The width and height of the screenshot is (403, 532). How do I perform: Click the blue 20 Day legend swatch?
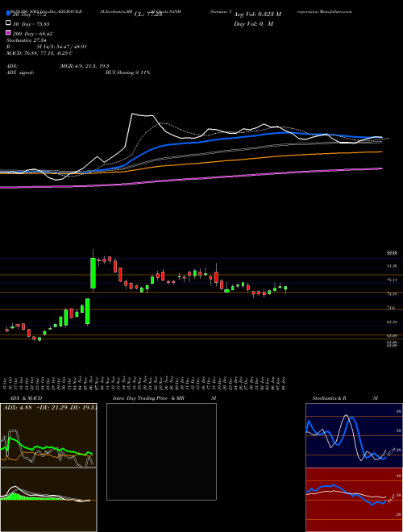[8, 14]
